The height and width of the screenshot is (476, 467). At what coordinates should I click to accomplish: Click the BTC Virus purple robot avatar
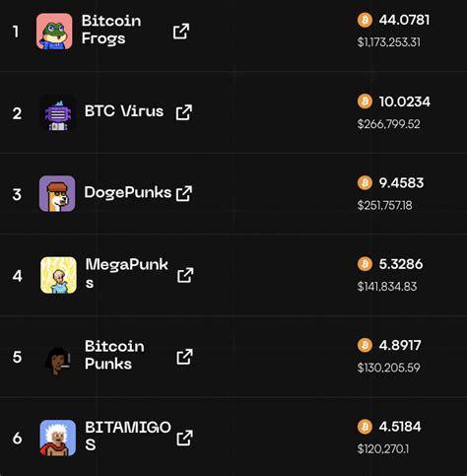pos(57,112)
